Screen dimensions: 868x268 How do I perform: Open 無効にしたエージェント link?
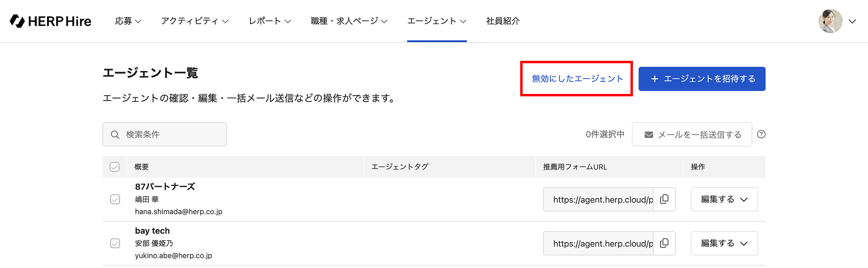tap(577, 79)
